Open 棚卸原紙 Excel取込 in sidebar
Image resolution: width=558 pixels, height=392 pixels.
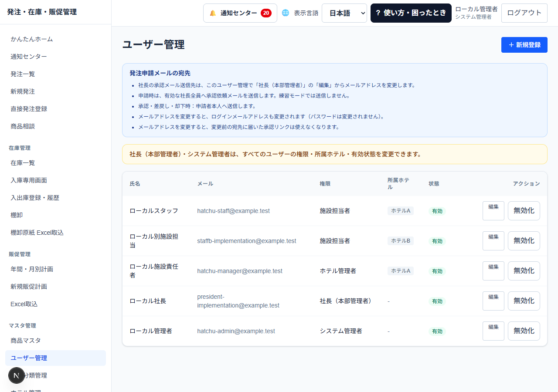pyautogui.click(x=55, y=233)
